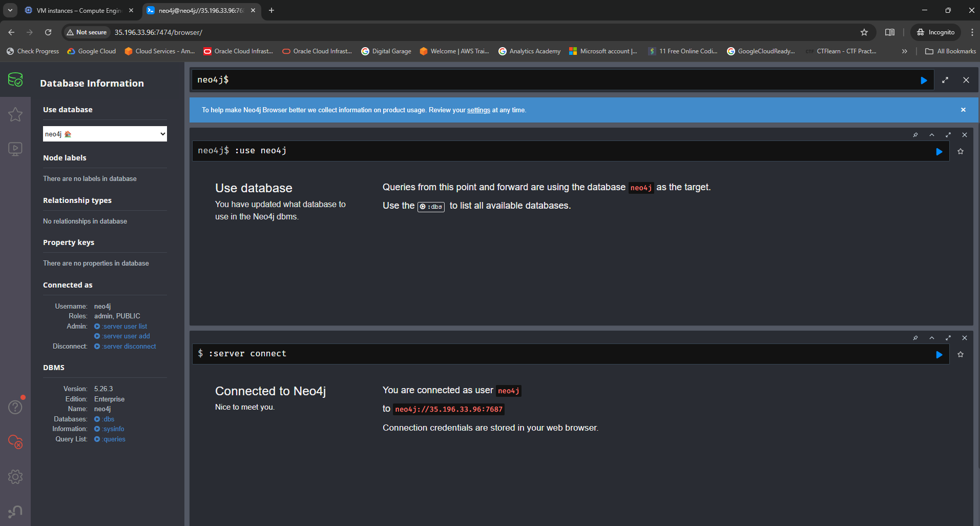Click the :server user add link
This screenshot has width=980, height=526.
(122, 336)
